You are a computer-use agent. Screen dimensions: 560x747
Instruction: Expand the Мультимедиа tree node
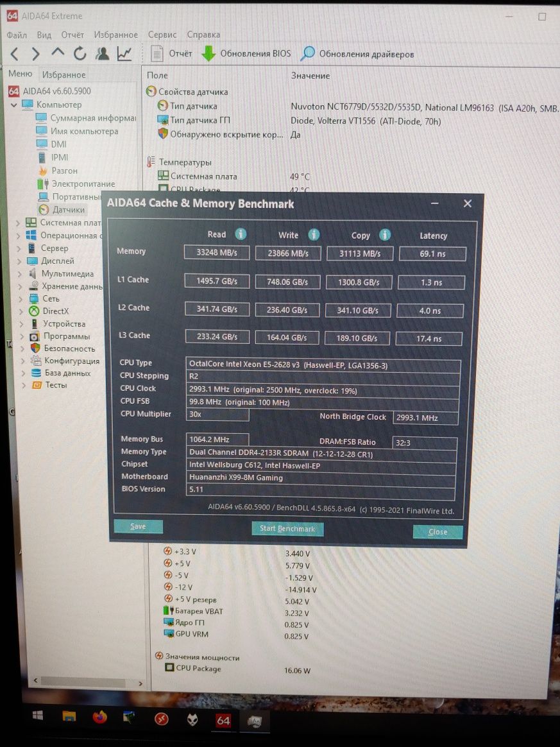(19, 274)
